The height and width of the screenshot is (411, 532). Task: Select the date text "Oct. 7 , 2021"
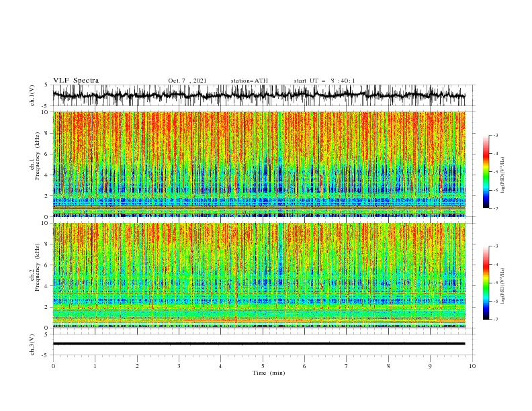click(187, 81)
